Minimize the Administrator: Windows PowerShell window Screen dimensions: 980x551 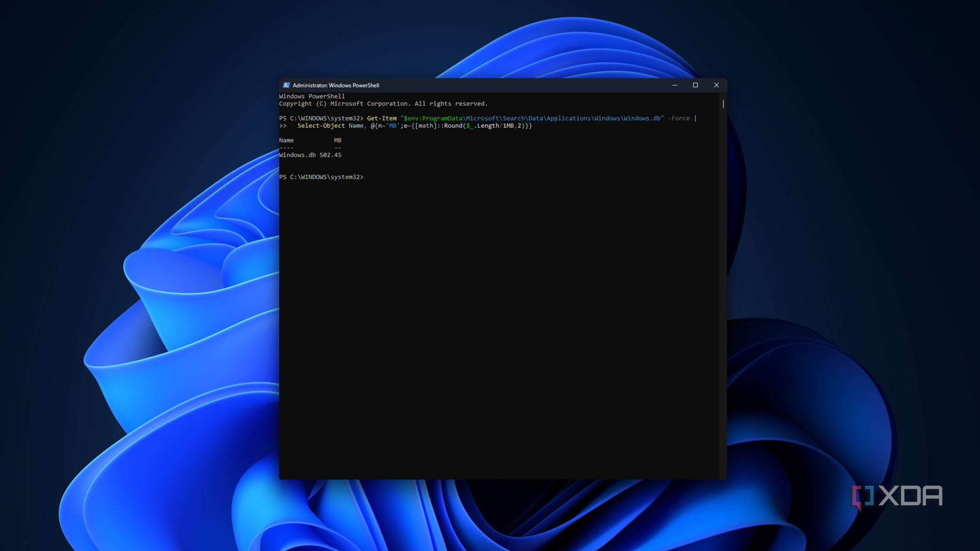click(675, 85)
